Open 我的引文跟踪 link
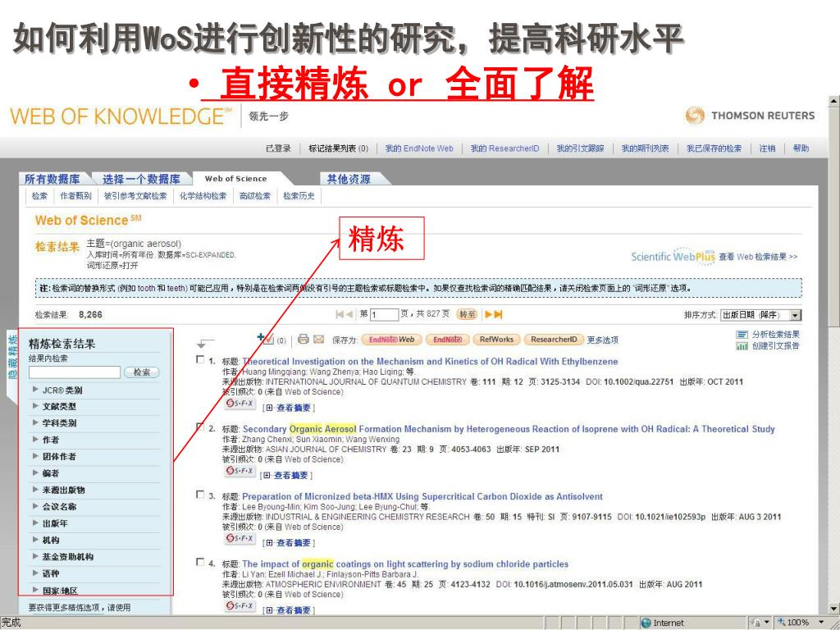 click(x=580, y=148)
